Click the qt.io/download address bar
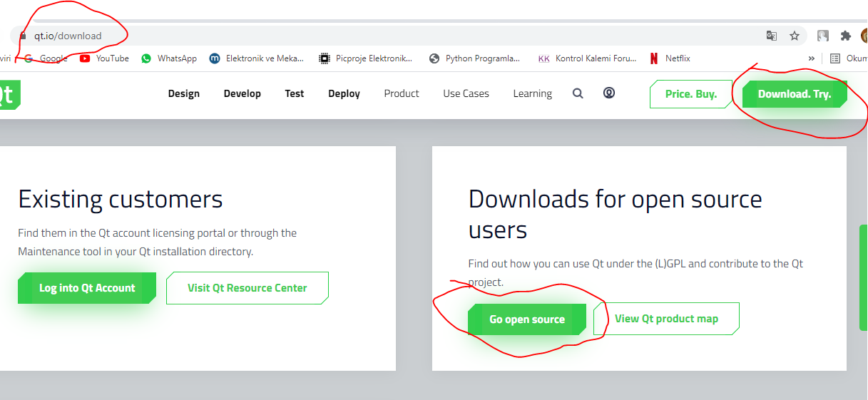Screen dimensions: 868x400 [x=408, y=36]
